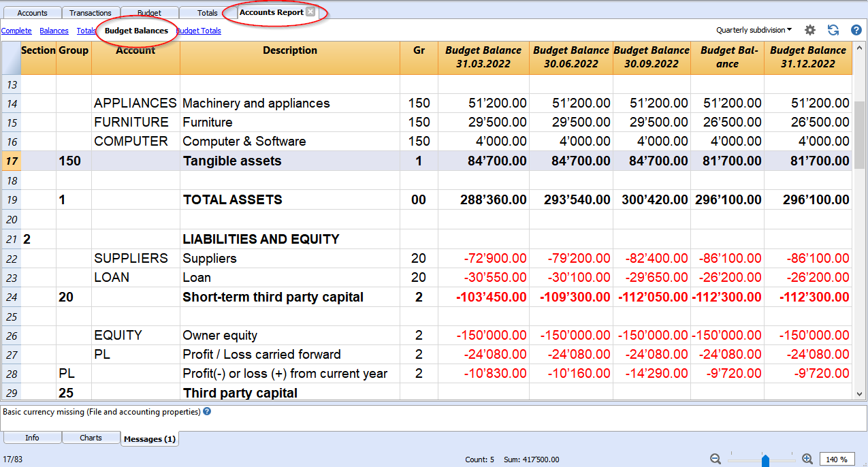Select the Budget Balances view

pos(136,31)
